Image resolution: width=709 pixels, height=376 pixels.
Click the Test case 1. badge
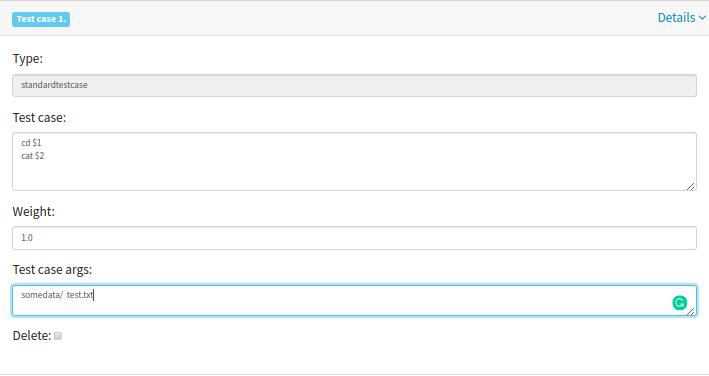[x=41, y=19]
